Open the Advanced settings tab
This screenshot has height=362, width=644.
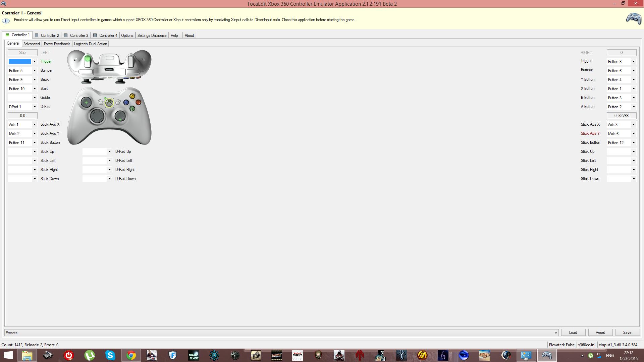point(32,43)
